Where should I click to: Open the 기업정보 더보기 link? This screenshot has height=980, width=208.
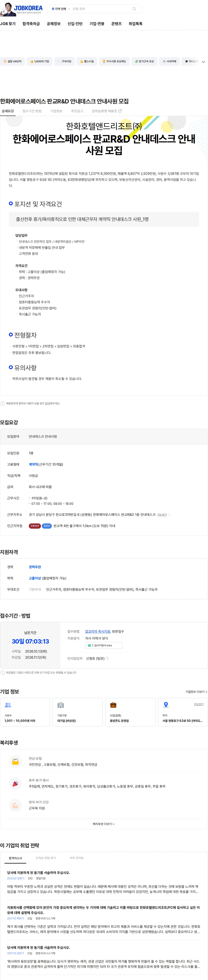click(196, 692)
